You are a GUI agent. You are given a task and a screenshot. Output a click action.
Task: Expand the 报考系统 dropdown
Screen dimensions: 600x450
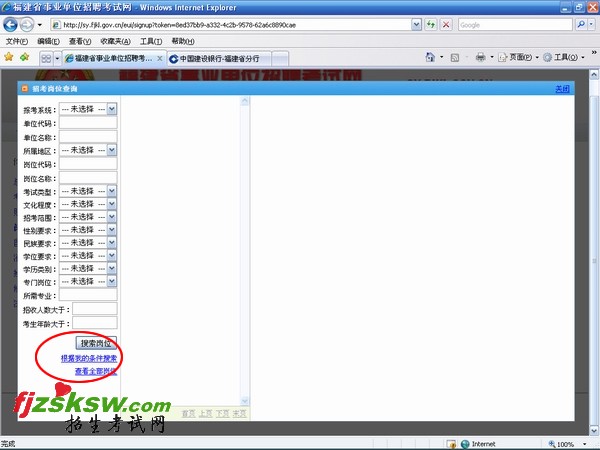point(111,109)
